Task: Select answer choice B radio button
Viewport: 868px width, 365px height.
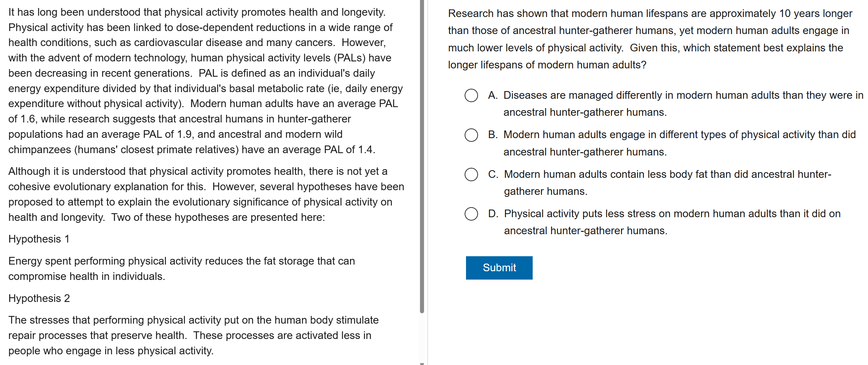Action: (471, 135)
